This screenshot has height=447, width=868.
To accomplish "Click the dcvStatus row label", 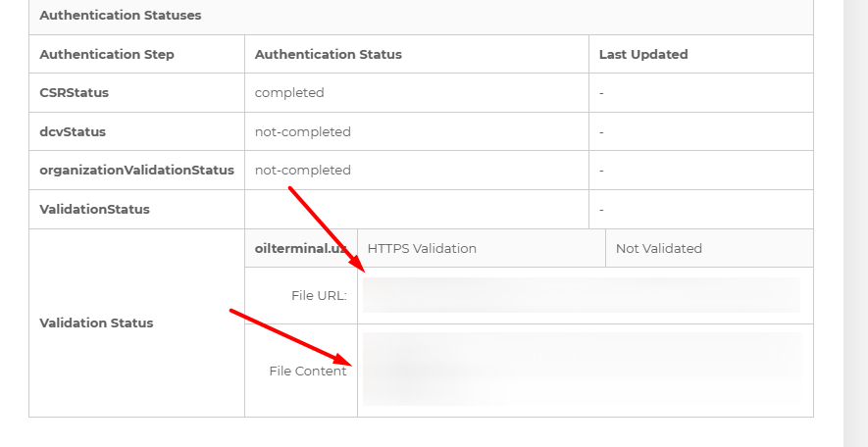I will (x=73, y=131).
